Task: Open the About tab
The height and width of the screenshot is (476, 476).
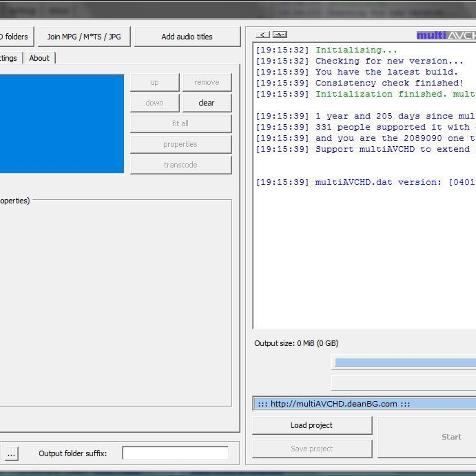Action: (x=39, y=58)
